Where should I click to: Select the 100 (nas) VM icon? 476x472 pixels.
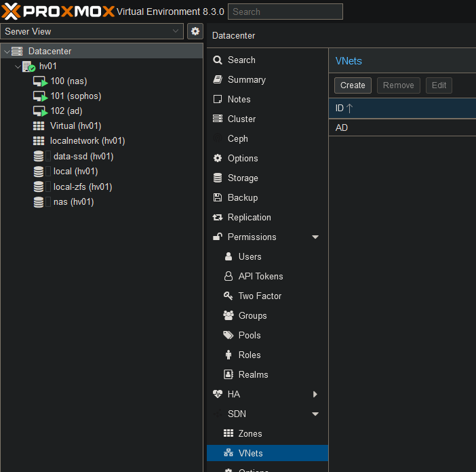click(x=40, y=81)
